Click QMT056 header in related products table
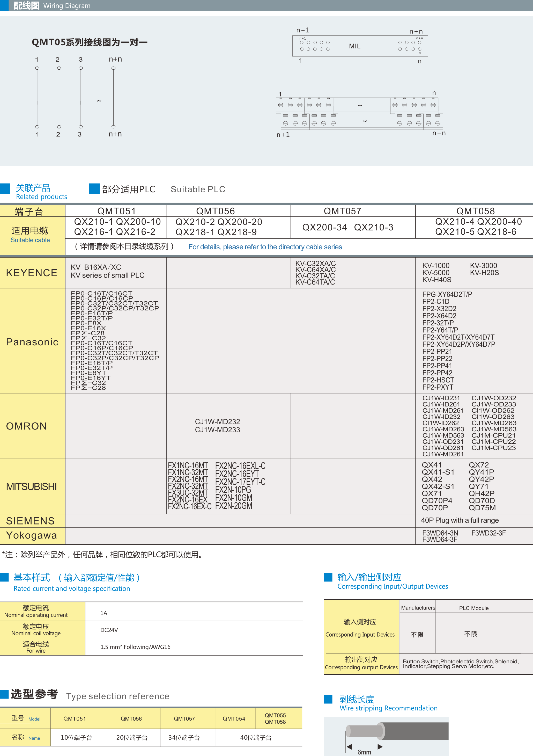Image resolution: width=533 pixels, height=756 pixels. (x=216, y=211)
